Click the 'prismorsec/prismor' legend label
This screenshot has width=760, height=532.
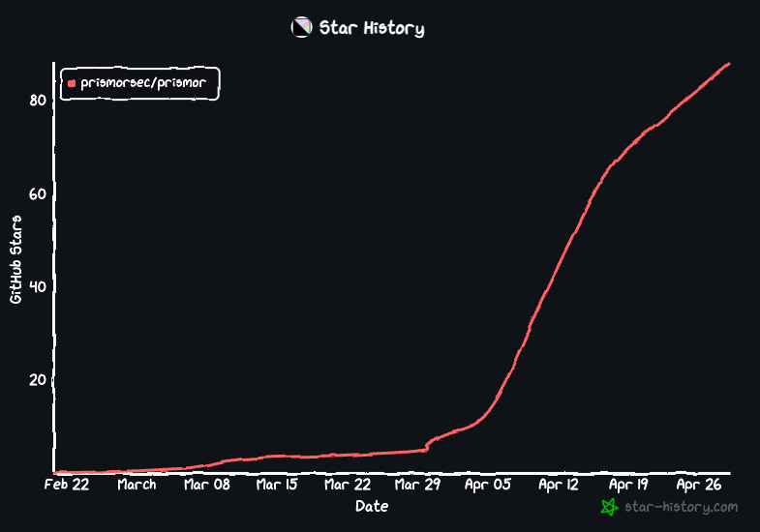tap(143, 83)
